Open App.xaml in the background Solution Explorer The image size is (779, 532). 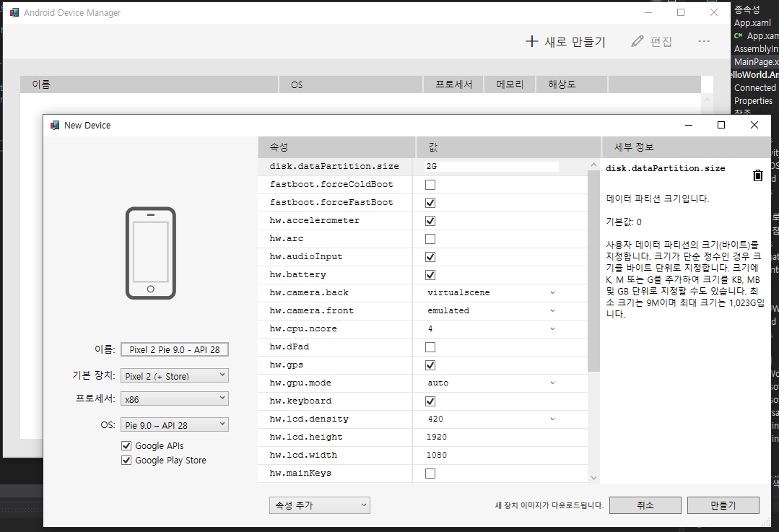(752, 23)
